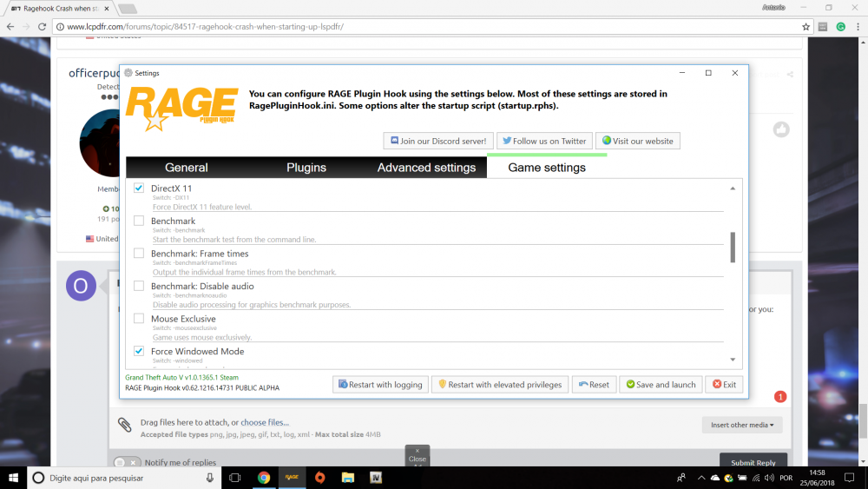Enable Benchmark: Frame times checkbox
Image resolution: width=868 pixels, height=489 pixels.
(x=139, y=254)
